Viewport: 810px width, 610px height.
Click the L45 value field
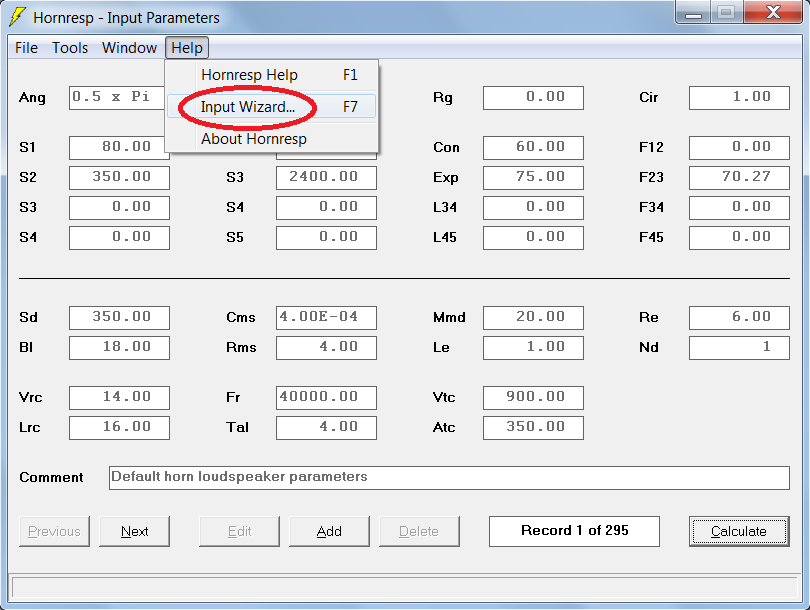[x=533, y=238]
